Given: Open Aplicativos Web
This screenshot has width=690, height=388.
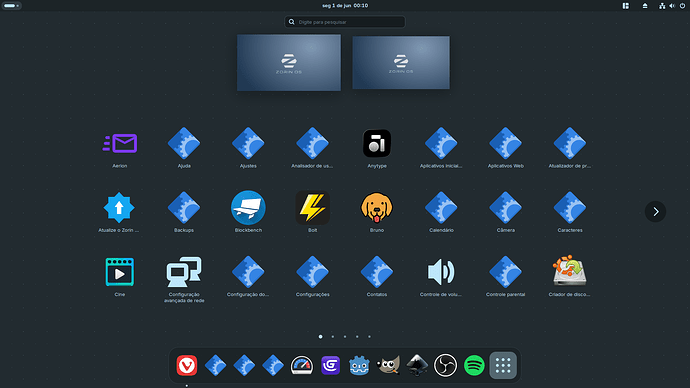Looking at the screenshot, I should click(x=505, y=143).
